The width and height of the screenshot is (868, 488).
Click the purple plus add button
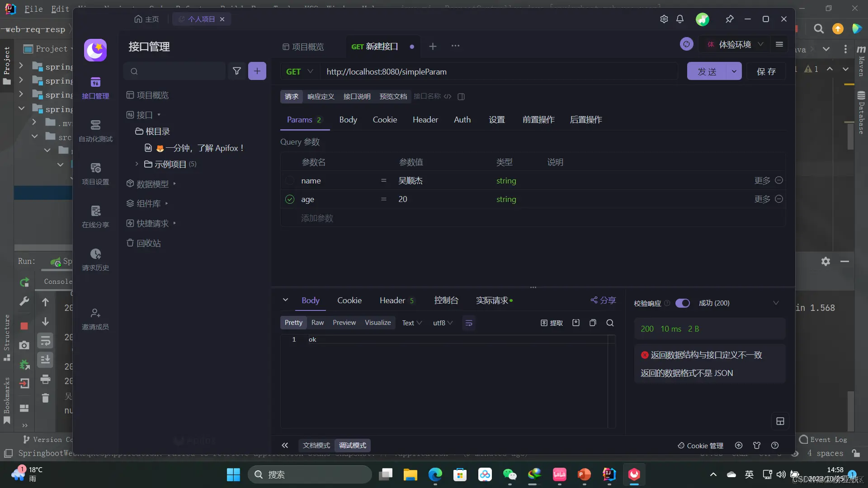257,71
